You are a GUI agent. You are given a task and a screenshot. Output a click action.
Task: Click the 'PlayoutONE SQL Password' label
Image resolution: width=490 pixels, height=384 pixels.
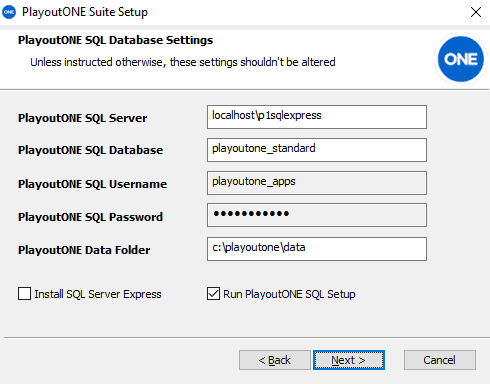pyautogui.click(x=90, y=217)
